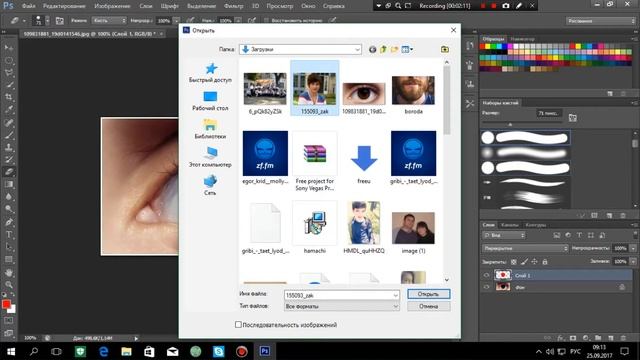
Task: Toggle lock all padlock icon
Action: 544,262
